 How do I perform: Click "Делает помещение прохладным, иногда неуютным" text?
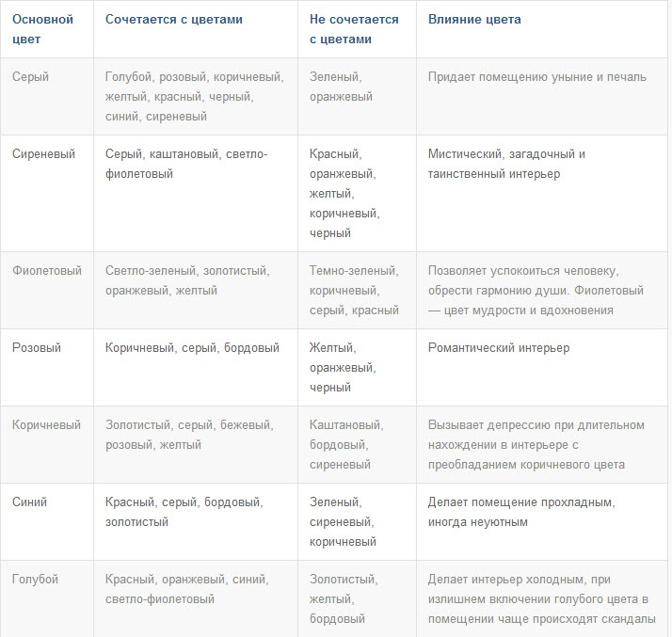coord(520,512)
